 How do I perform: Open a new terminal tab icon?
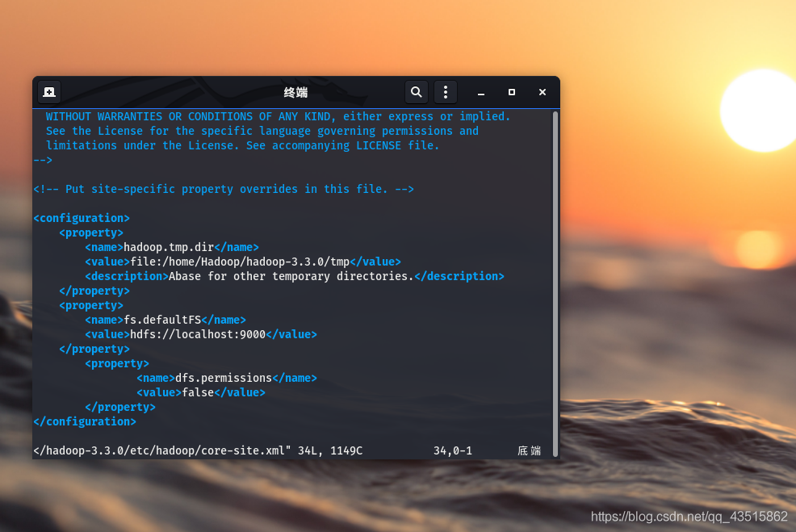[x=49, y=92]
